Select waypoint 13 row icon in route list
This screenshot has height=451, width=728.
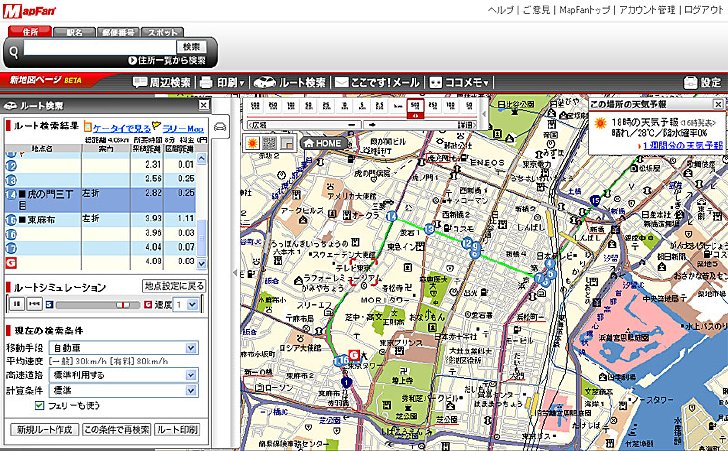(11, 180)
